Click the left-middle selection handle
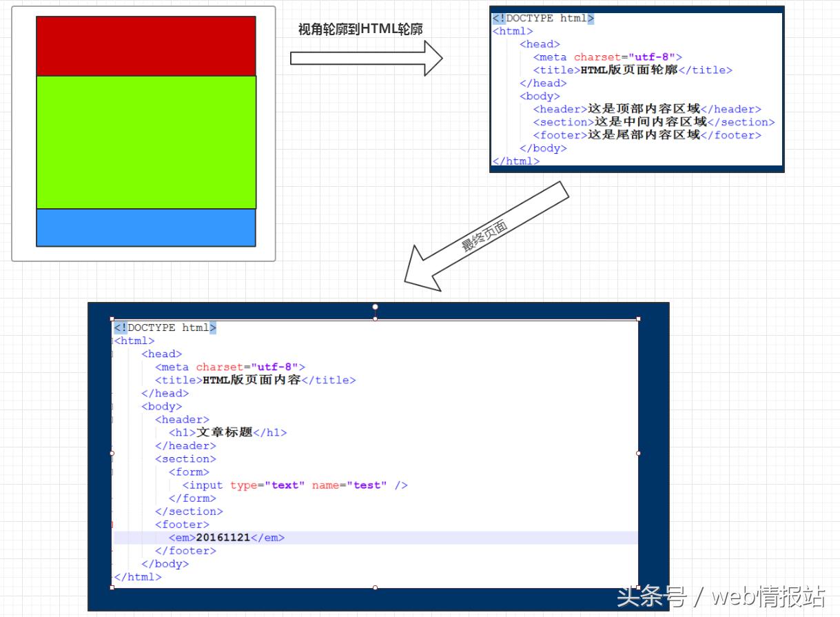840x617 pixels. point(112,453)
